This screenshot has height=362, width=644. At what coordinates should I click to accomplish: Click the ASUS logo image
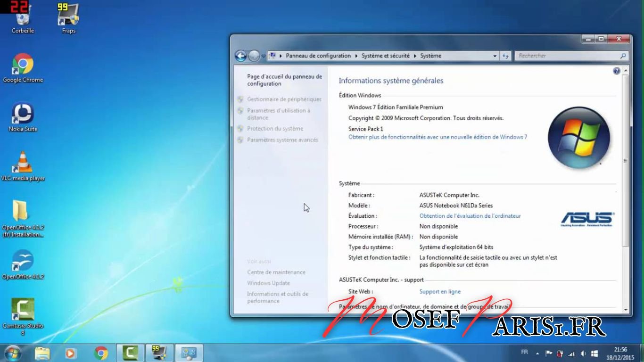coord(587,220)
